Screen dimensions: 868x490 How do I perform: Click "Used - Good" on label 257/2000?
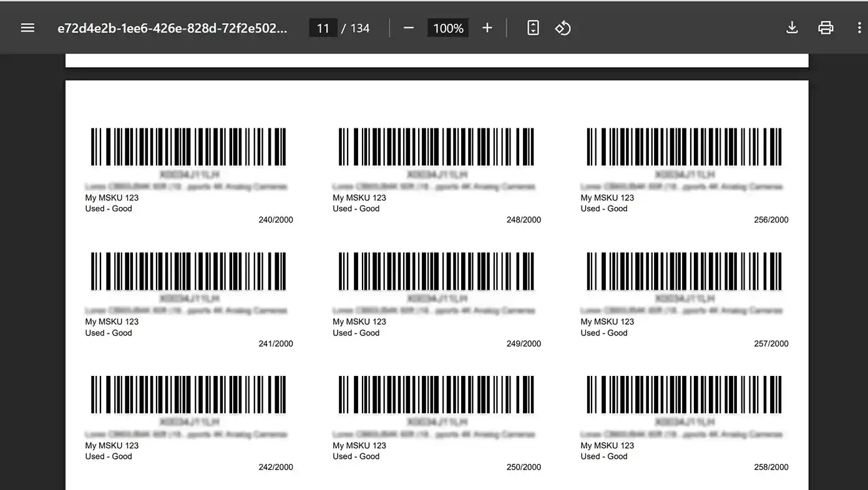(604, 333)
